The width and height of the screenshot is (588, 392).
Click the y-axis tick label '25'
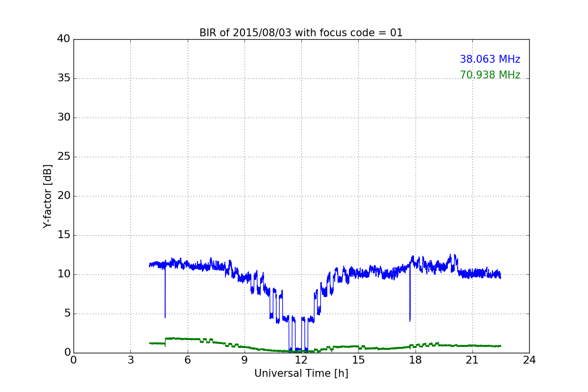point(64,157)
